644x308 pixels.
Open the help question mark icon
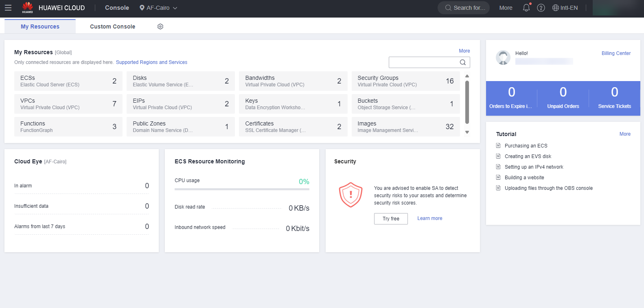pyautogui.click(x=541, y=8)
